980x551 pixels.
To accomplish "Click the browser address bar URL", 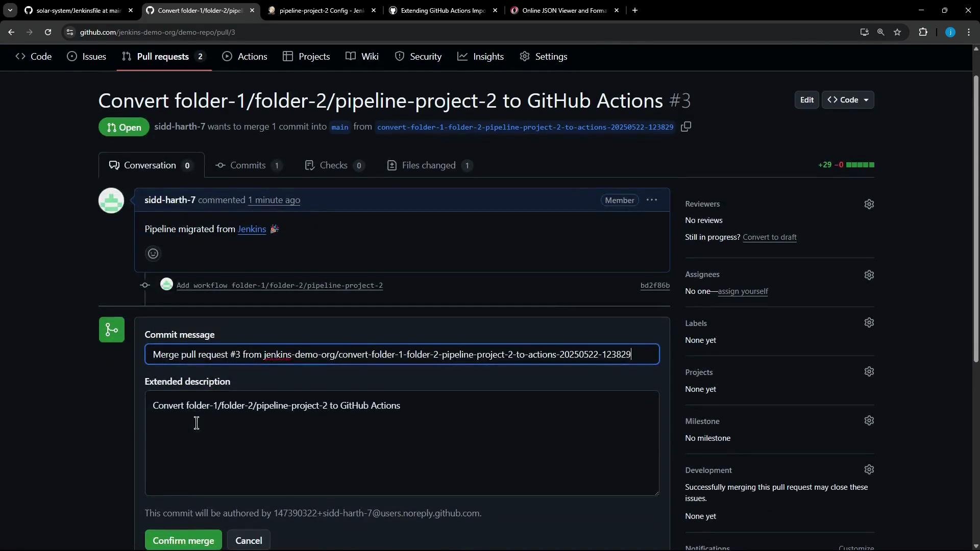I will tap(157, 32).
